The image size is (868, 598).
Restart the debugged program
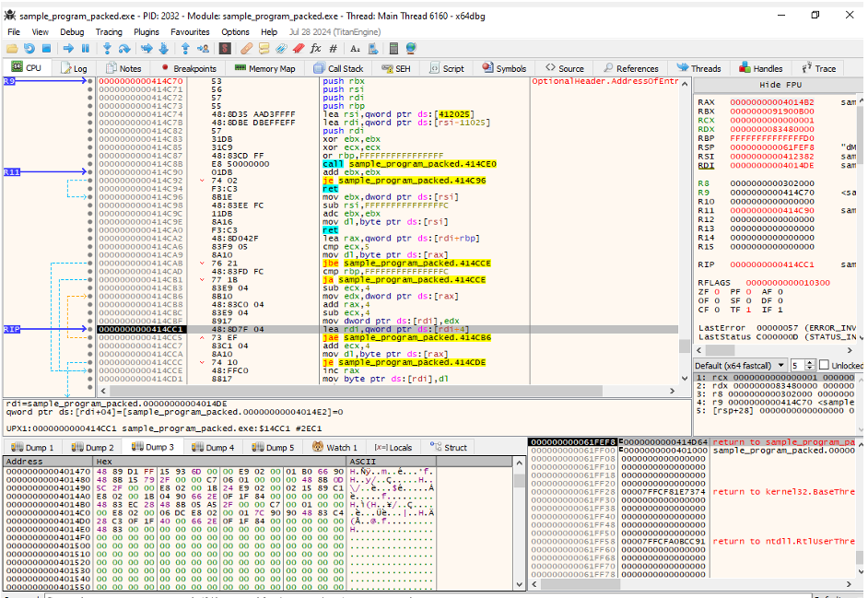point(28,47)
